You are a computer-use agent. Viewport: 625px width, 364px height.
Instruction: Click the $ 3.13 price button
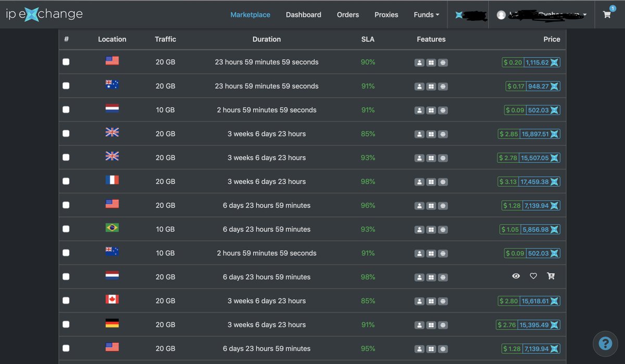tap(508, 182)
